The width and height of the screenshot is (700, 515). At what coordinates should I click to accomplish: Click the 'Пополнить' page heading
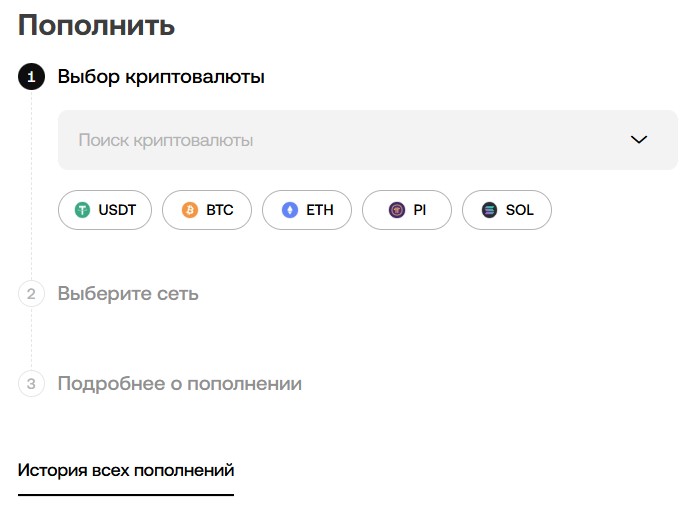point(97,26)
